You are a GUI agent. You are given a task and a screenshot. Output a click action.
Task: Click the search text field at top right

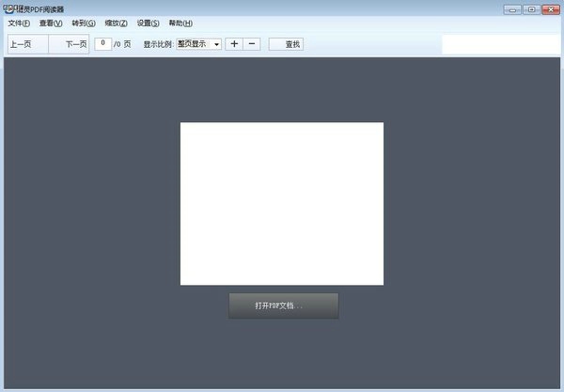point(500,44)
